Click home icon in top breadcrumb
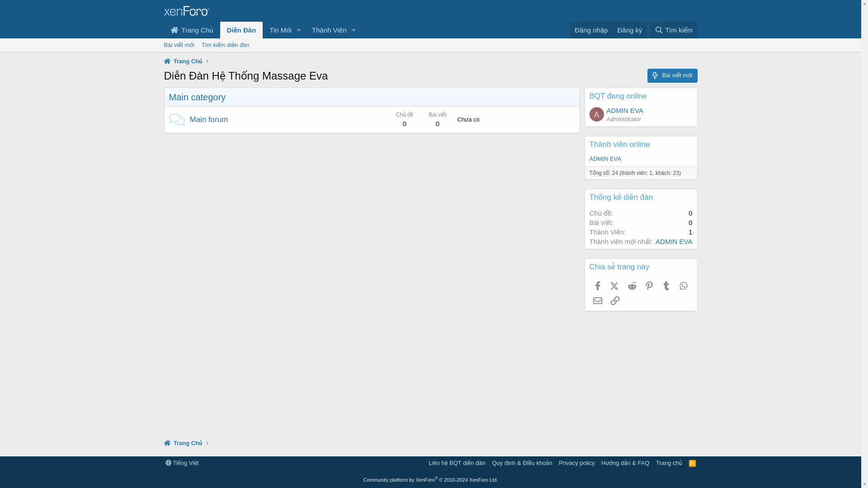The width and height of the screenshot is (868, 488). 167,61
